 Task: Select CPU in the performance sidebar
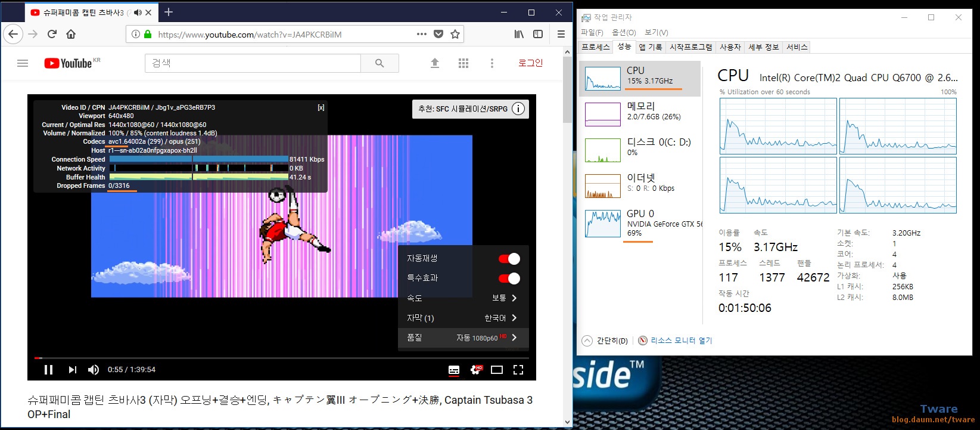640,78
